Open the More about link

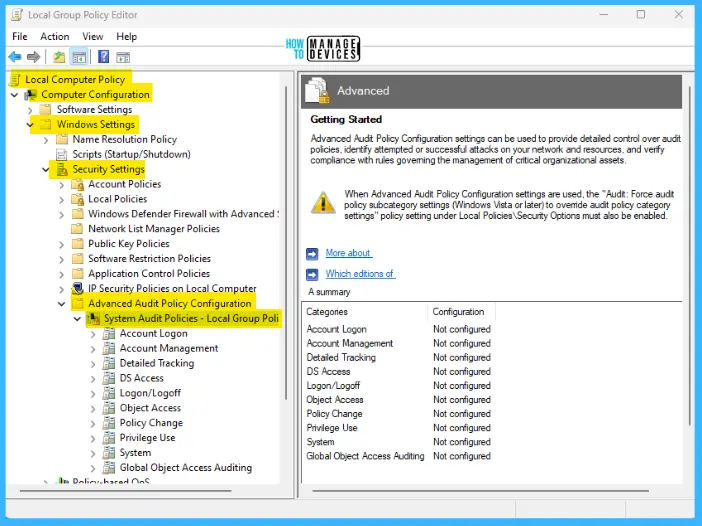pyautogui.click(x=348, y=253)
